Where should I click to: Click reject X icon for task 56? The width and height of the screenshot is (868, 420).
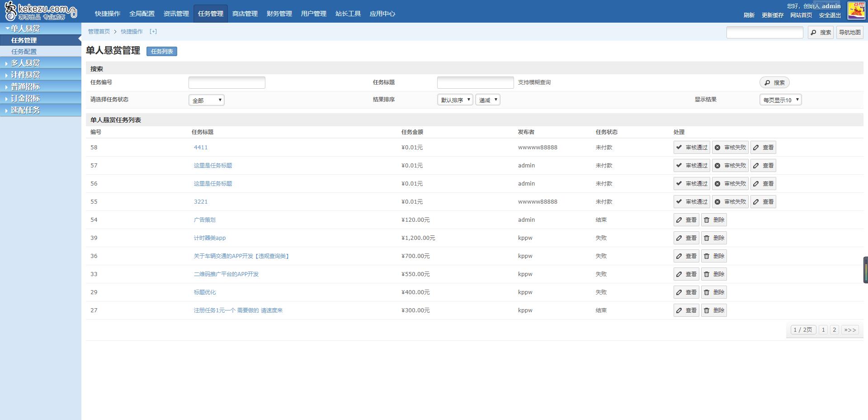click(717, 184)
